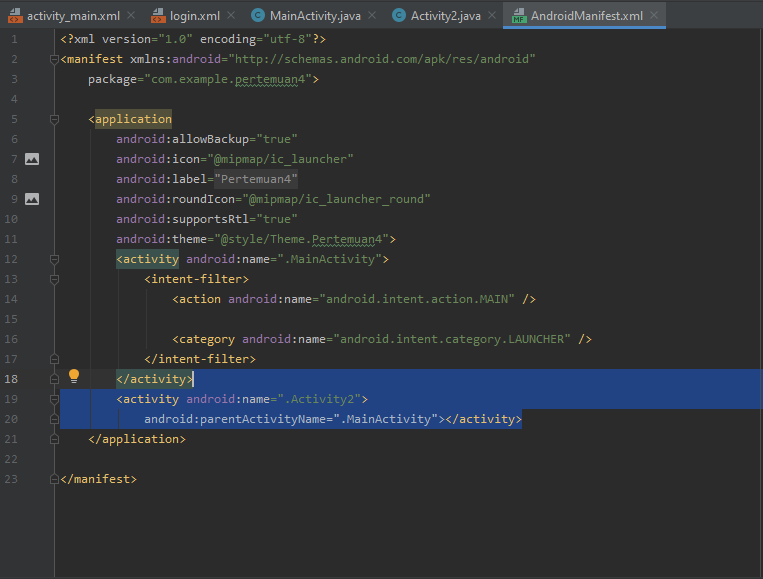This screenshot has height=579, width=763.
Task: Click the closing </intent-filter> tag
Action: [200, 359]
